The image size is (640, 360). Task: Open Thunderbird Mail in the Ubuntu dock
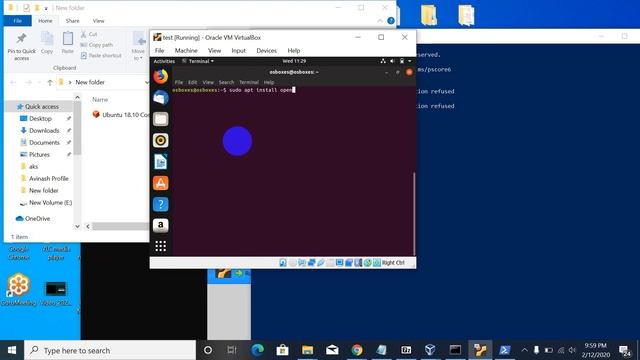click(x=160, y=98)
